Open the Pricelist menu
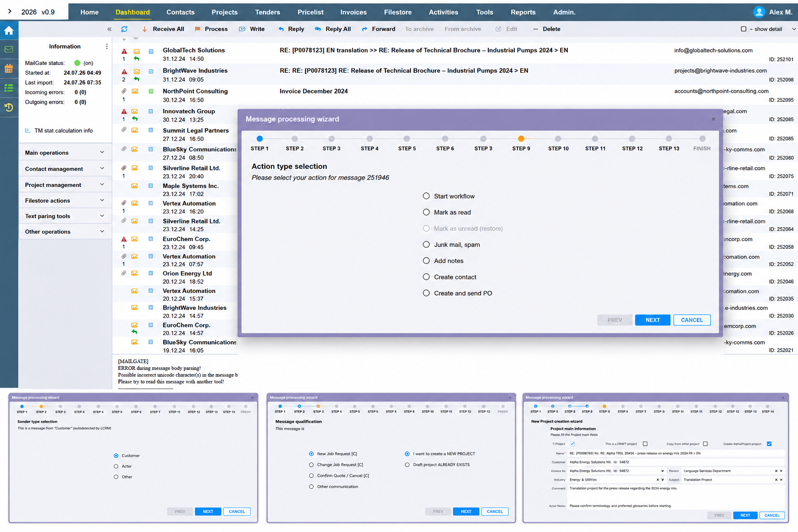The height and width of the screenshot is (532, 798). (311, 12)
